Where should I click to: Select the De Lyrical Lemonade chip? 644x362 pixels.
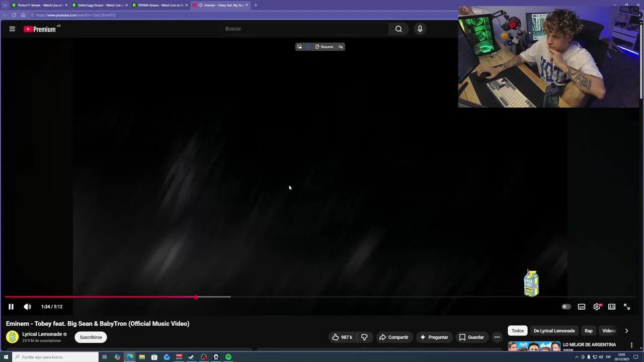[x=554, y=331]
